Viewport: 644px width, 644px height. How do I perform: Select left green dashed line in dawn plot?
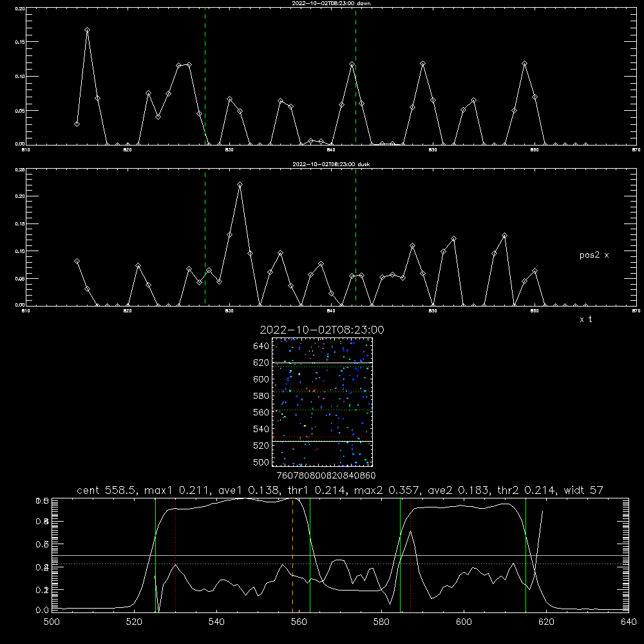click(x=205, y=76)
